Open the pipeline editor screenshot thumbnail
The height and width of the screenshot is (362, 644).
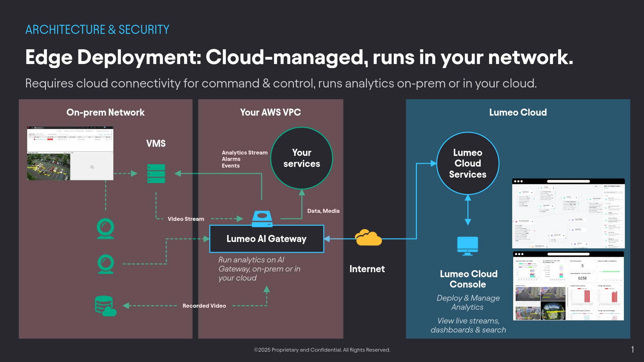click(x=568, y=214)
